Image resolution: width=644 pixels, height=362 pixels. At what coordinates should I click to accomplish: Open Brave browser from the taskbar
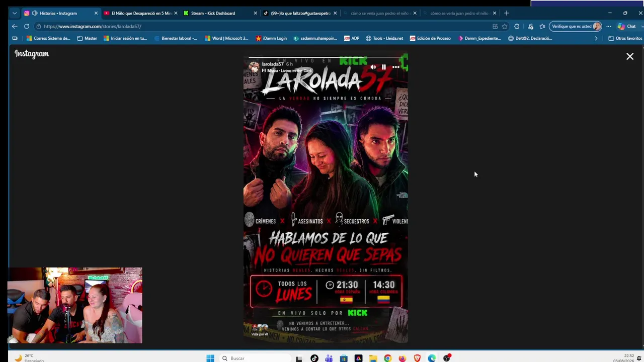coord(417,358)
